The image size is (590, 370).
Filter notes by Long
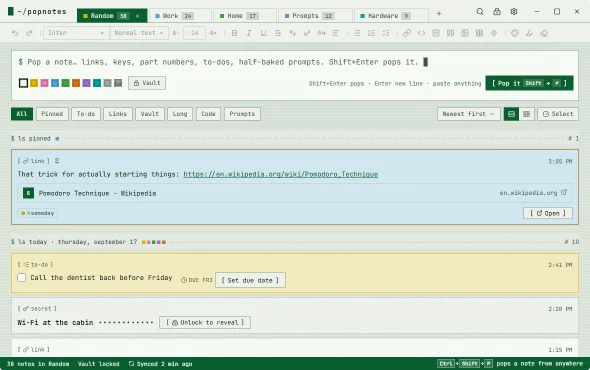pos(180,114)
